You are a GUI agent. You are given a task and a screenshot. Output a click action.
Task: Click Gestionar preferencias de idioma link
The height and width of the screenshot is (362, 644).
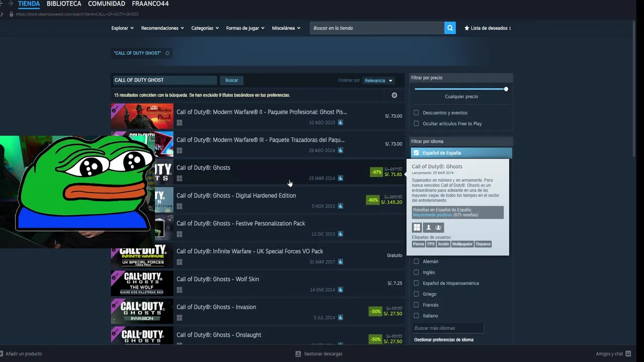click(x=444, y=340)
